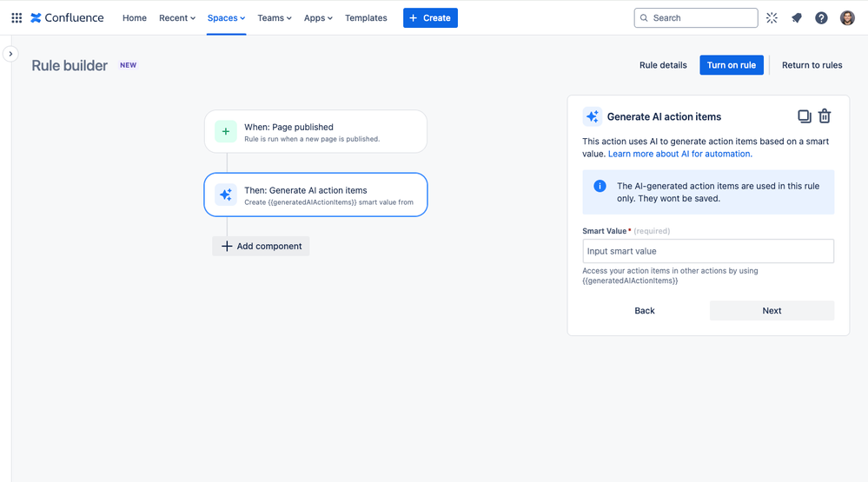Click the Smart Value input field
Screen dimensions: 868x482
point(707,251)
